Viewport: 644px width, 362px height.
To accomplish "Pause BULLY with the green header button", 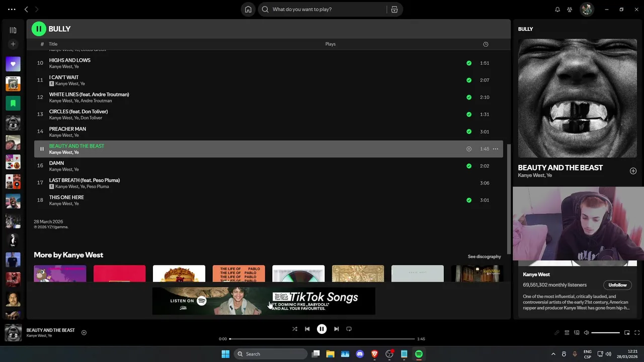I will click(x=39, y=29).
